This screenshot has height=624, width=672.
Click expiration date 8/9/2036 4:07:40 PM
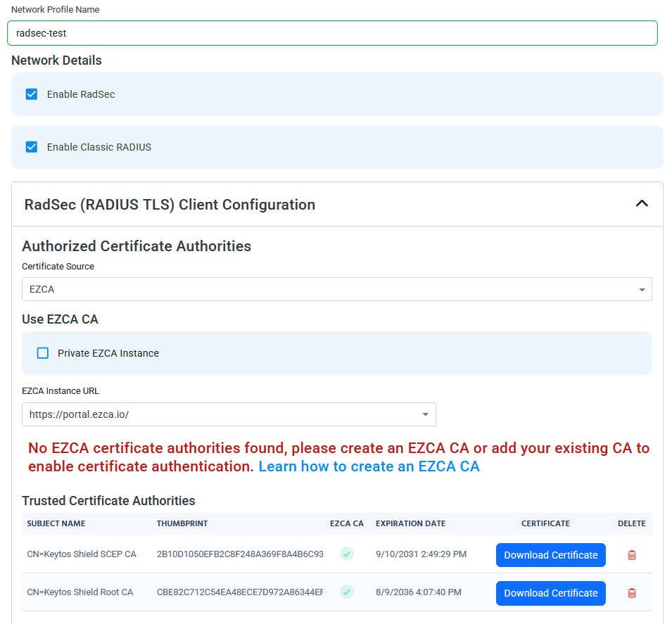419,592
